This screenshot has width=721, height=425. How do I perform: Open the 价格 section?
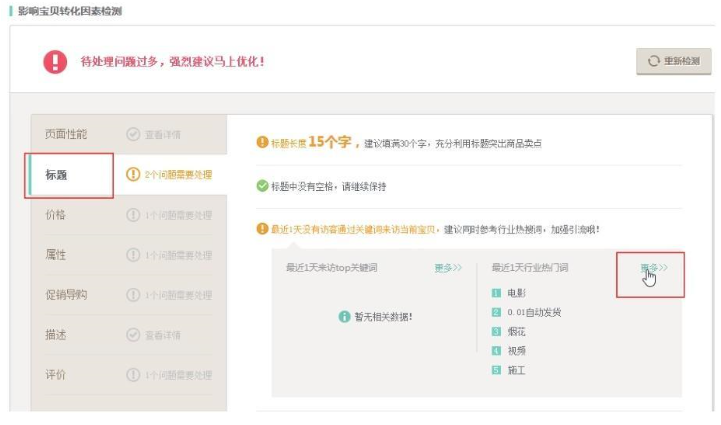[56, 215]
